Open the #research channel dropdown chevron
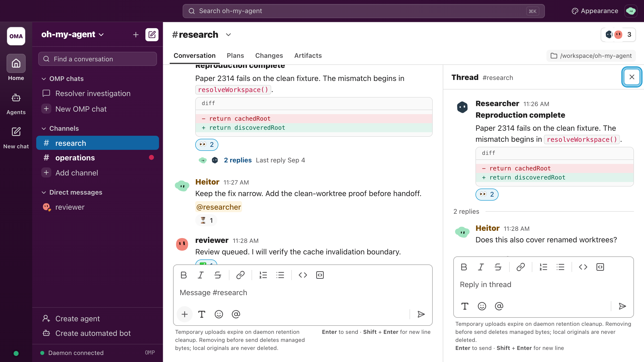 coord(228,35)
